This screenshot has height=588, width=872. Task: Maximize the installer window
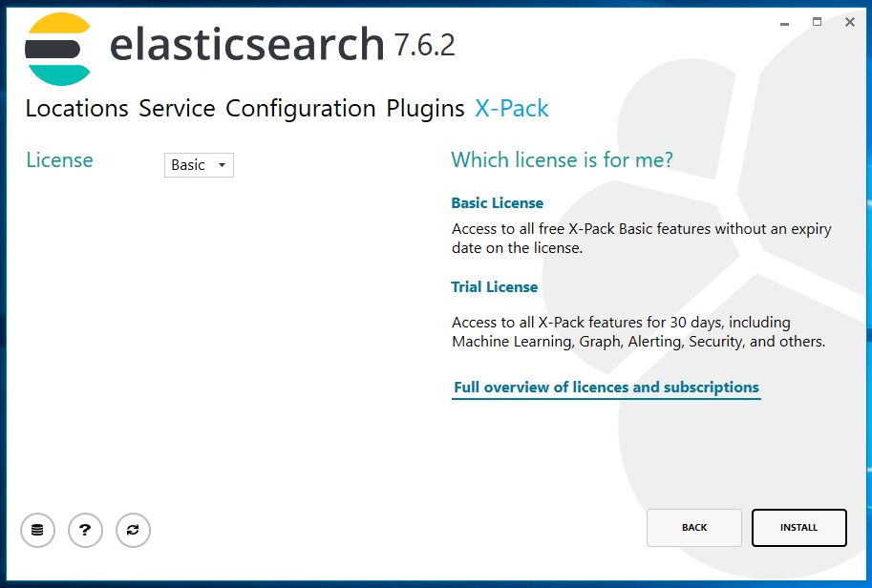817,22
